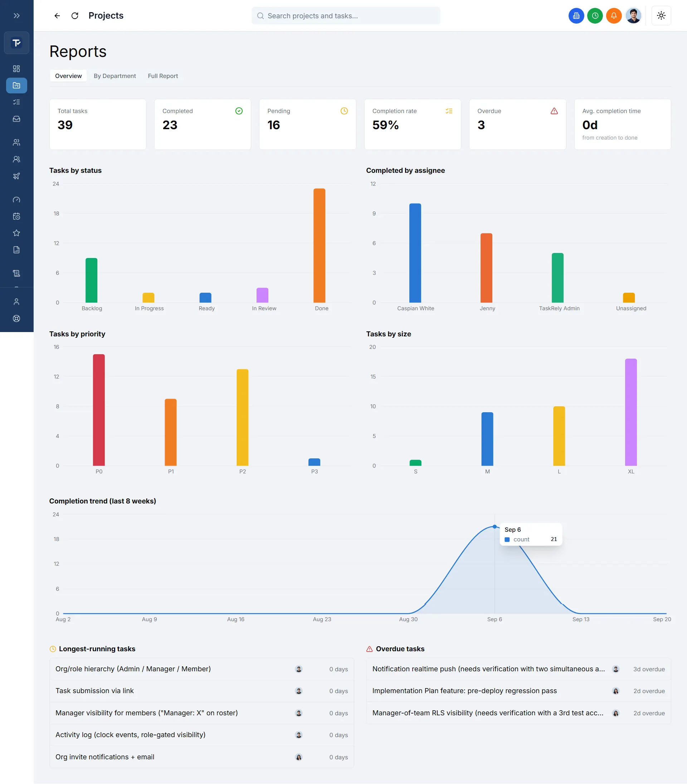Go back with the left arrow
Viewport: 687px width, 784px height.
tap(57, 16)
